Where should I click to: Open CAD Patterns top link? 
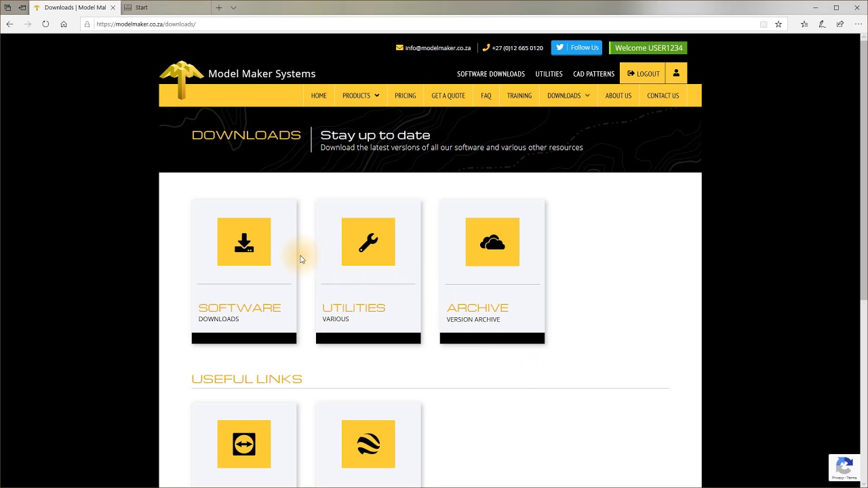click(594, 74)
